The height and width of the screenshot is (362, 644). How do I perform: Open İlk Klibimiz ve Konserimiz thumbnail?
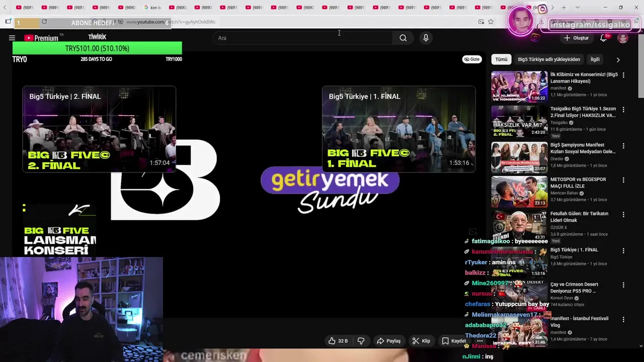pyautogui.click(x=519, y=86)
